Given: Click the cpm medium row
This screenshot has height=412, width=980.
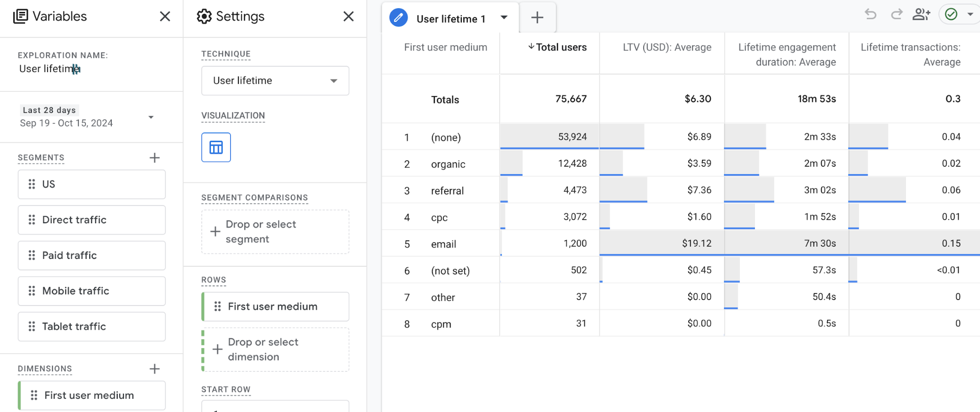Looking at the screenshot, I should coord(680,324).
